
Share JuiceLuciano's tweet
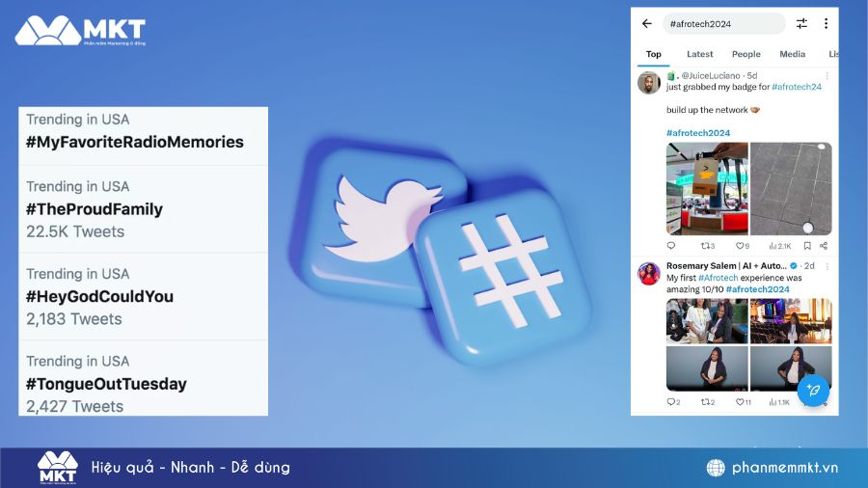coord(824,246)
